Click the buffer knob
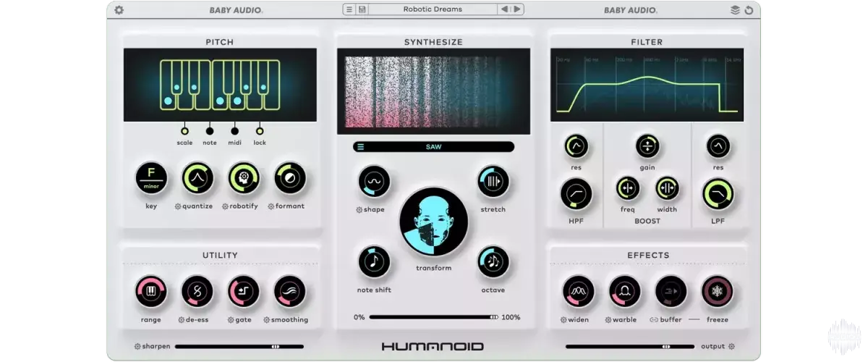The height and width of the screenshot is (362, 868). (x=671, y=292)
